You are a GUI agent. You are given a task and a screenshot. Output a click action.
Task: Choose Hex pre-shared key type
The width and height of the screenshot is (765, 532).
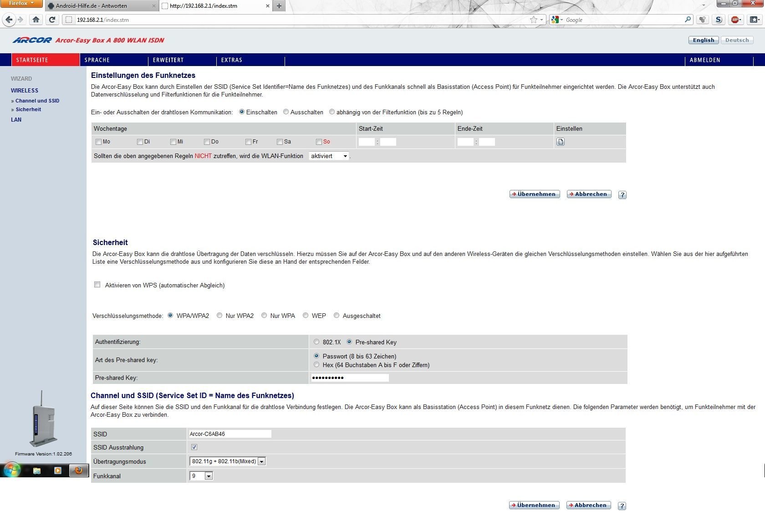click(316, 365)
